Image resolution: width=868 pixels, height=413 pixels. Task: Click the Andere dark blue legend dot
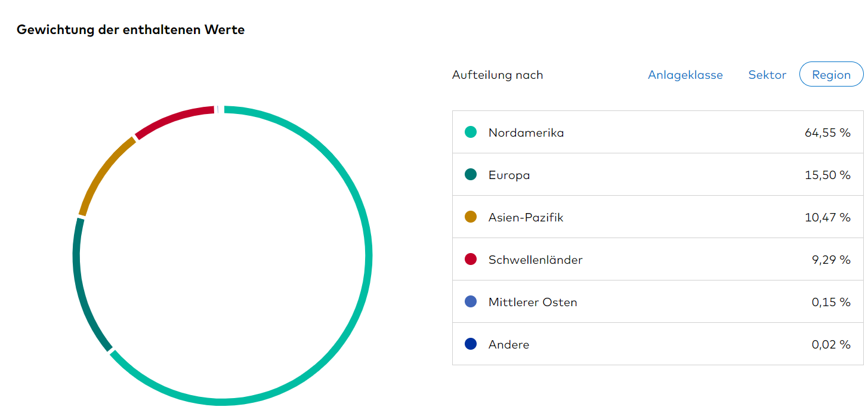point(471,344)
